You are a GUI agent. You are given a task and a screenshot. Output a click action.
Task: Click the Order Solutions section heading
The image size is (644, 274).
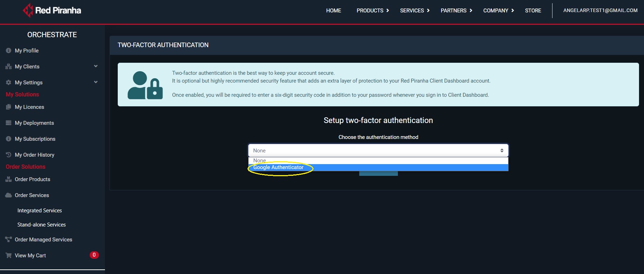click(26, 167)
